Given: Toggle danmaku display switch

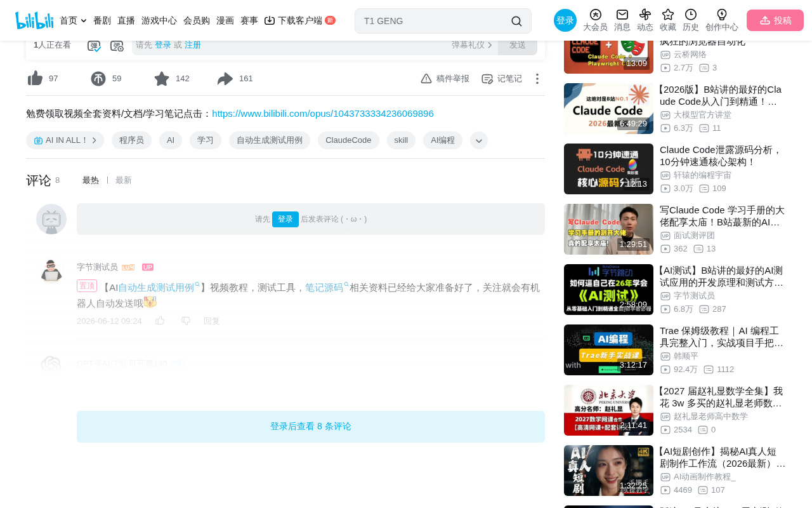Looking at the screenshot, I should pos(94,46).
